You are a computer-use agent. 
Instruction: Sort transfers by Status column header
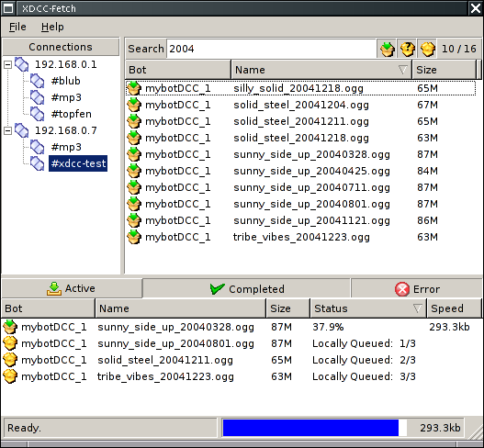[368, 308]
